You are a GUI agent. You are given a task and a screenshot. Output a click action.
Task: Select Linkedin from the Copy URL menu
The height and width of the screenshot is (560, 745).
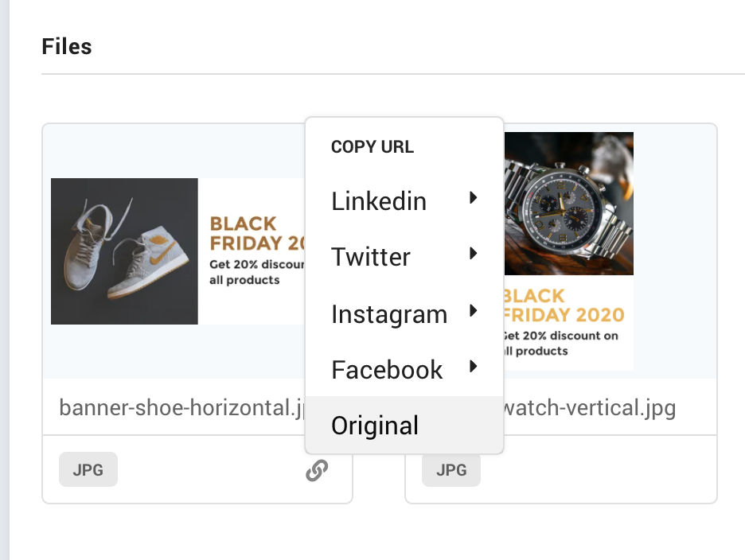tap(378, 201)
